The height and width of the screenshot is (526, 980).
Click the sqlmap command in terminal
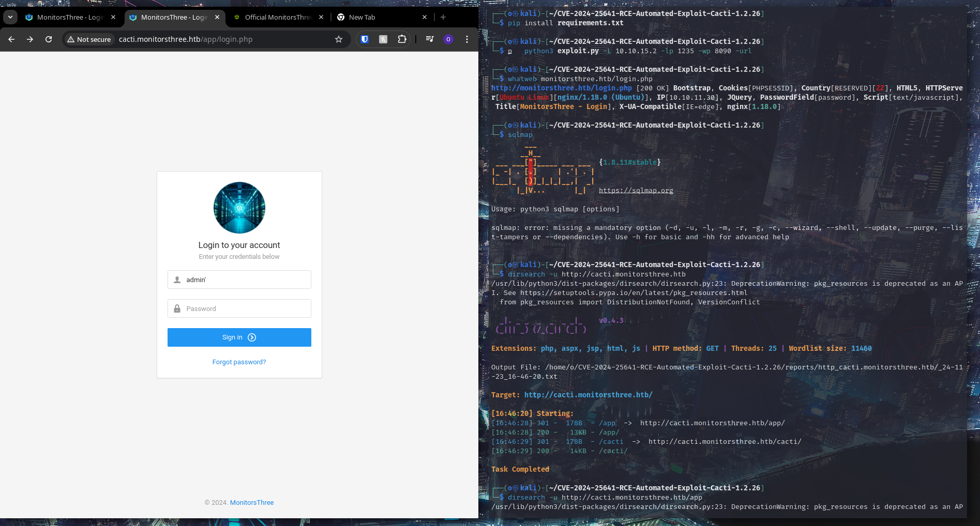point(520,135)
